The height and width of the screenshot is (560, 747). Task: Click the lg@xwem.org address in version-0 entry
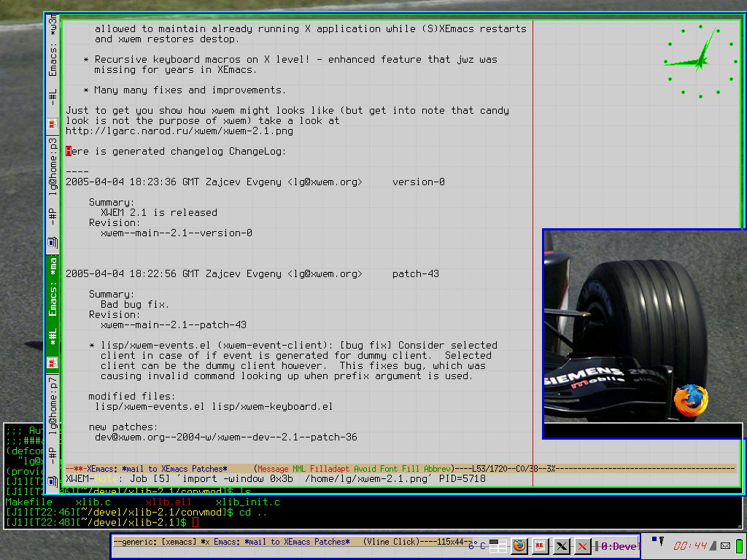tap(325, 182)
